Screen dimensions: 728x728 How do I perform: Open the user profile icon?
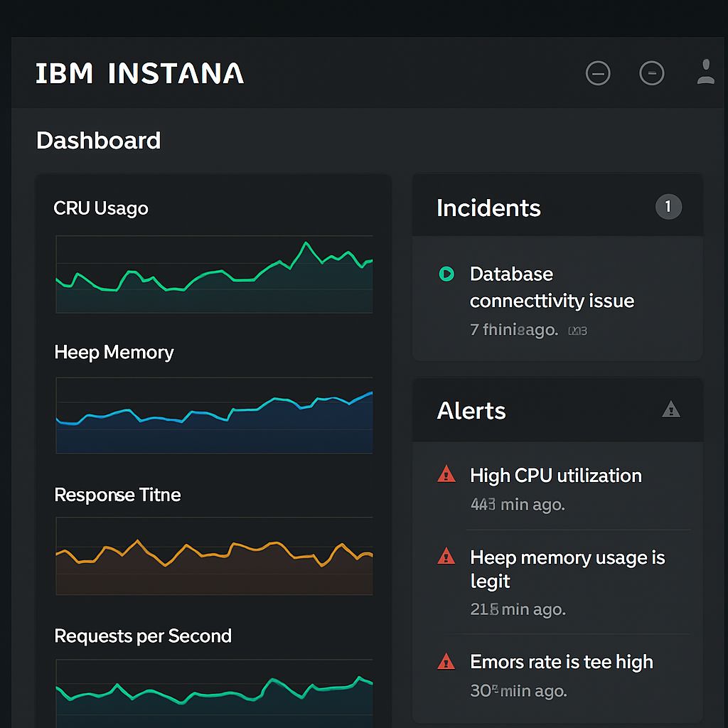point(705,73)
